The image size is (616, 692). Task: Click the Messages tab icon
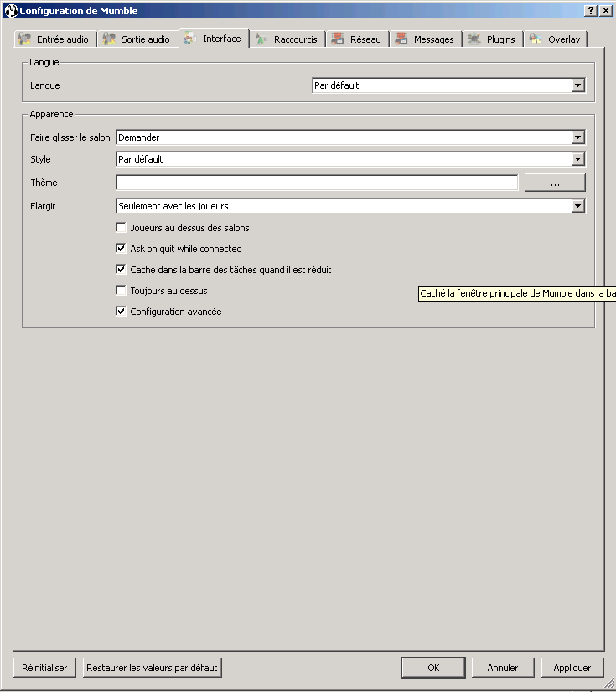pos(401,39)
